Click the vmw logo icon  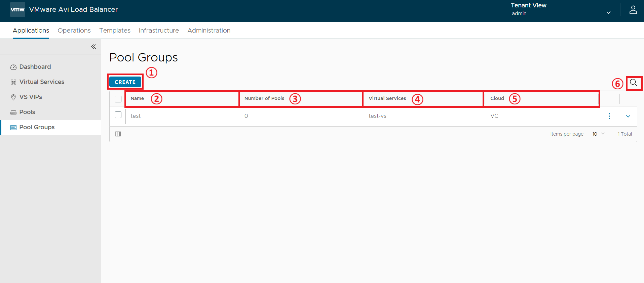click(x=17, y=9)
